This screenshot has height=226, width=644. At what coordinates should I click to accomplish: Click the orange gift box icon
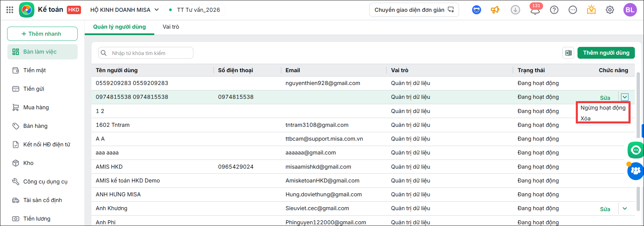pyautogui.click(x=591, y=10)
